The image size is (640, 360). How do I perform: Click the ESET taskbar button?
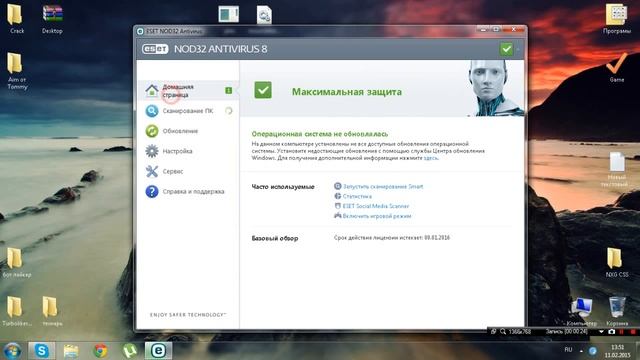tap(158, 351)
